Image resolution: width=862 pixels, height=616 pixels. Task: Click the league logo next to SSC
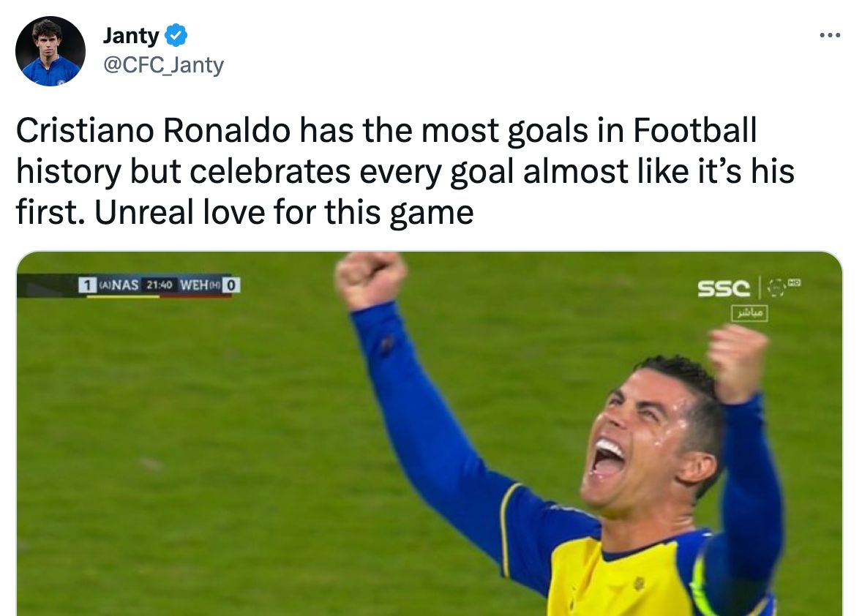tap(774, 288)
